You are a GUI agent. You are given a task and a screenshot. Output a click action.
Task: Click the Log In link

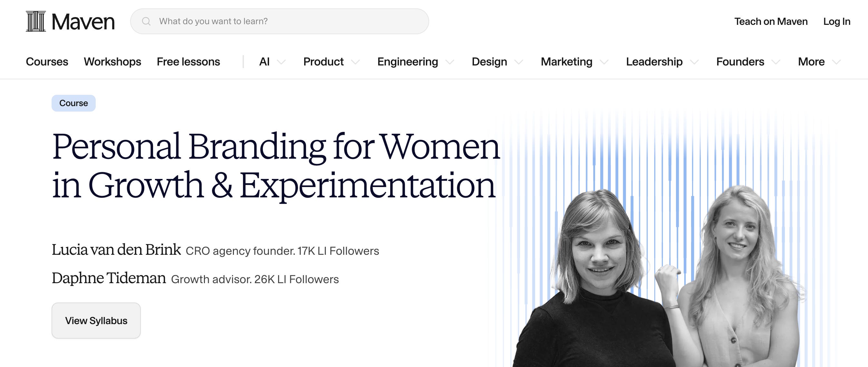click(837, 21)
